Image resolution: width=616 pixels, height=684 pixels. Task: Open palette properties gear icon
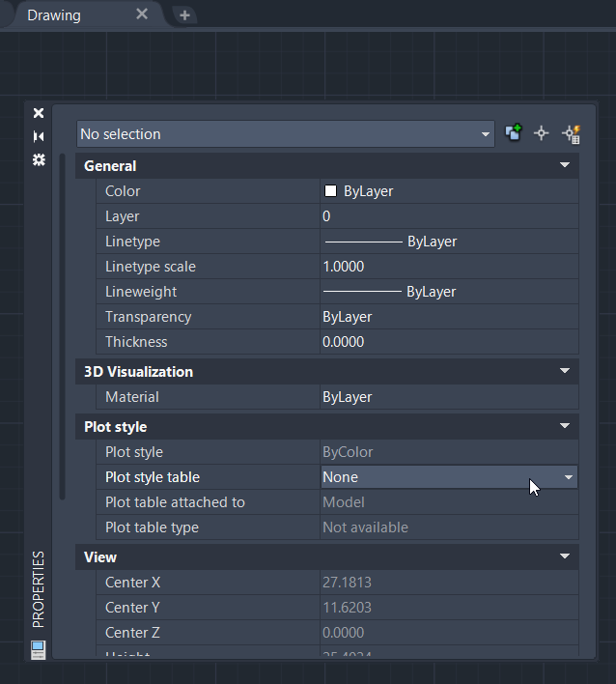39,159
